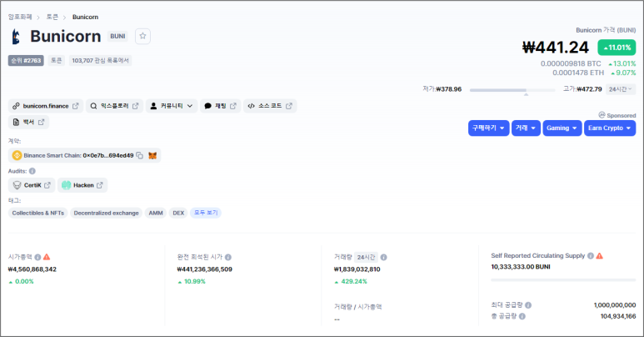The width and height of the screenshot is (644, 337).
Task: Click 모두 보기 to view all tags
Action: [206, 213]
